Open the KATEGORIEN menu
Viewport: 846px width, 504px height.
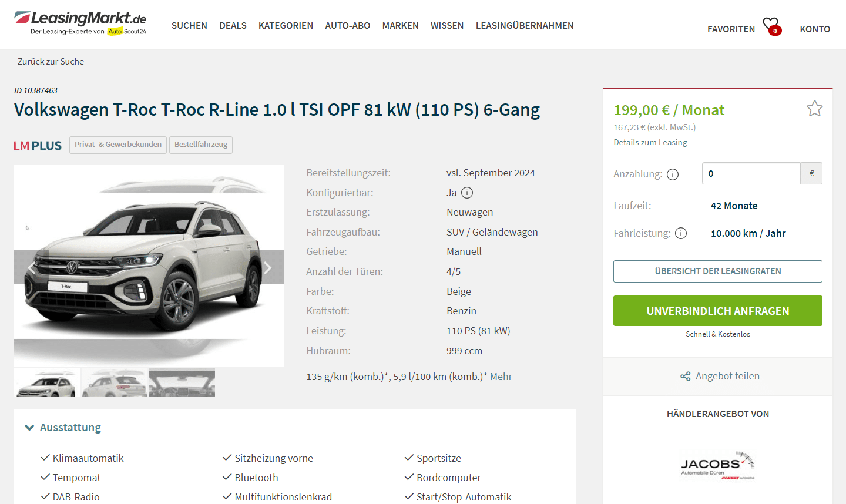click(x=286, y=26)
